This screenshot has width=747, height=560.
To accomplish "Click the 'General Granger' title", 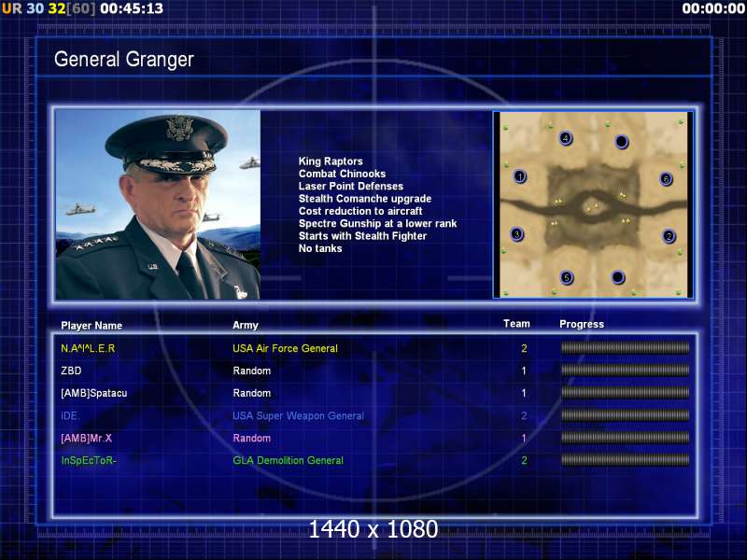I will pyautogui.click(x=124, y=60).
